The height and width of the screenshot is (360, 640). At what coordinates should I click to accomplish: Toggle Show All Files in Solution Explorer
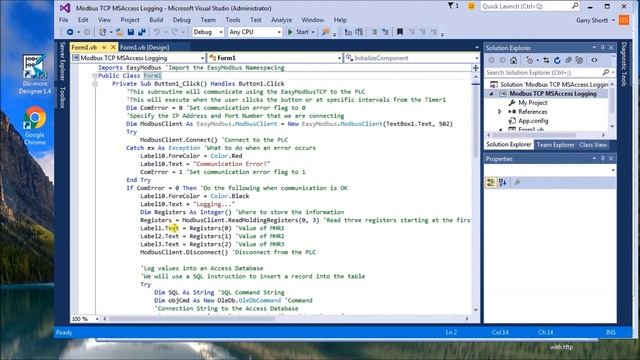coord(579,60)
